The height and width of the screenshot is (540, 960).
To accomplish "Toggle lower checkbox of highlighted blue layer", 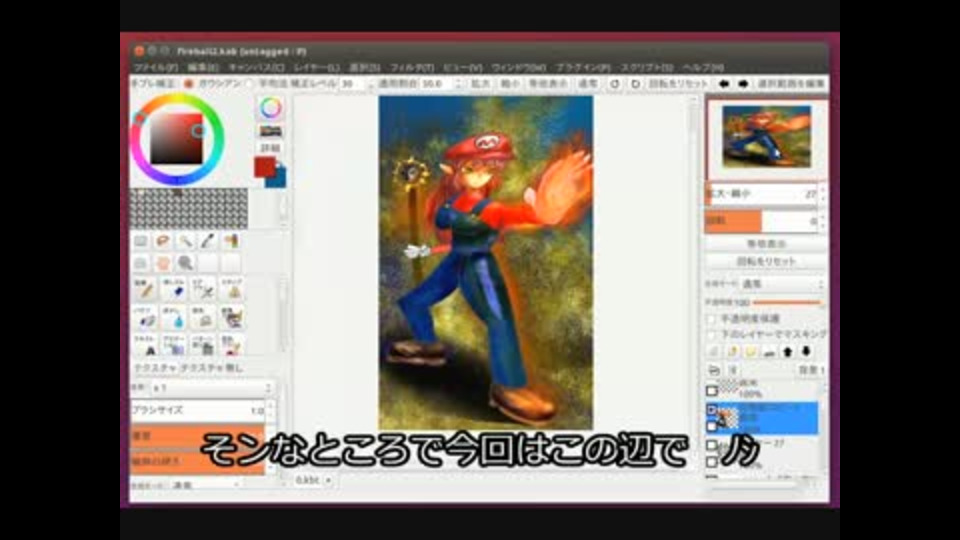I will 711,426.
